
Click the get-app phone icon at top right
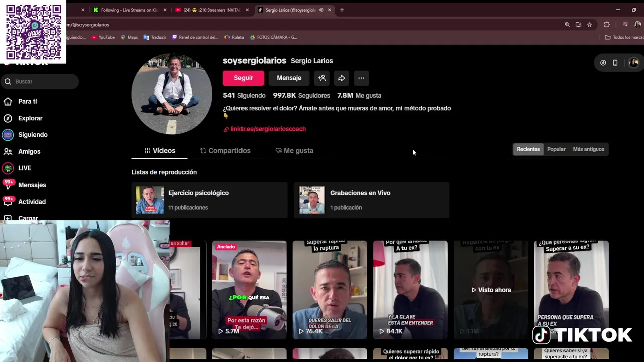[615, 63]
